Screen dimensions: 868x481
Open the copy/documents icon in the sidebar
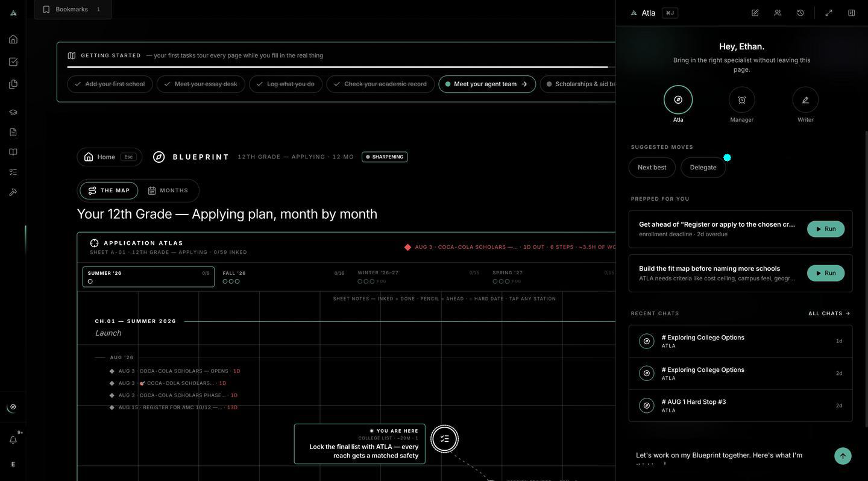tap(13, 84)
